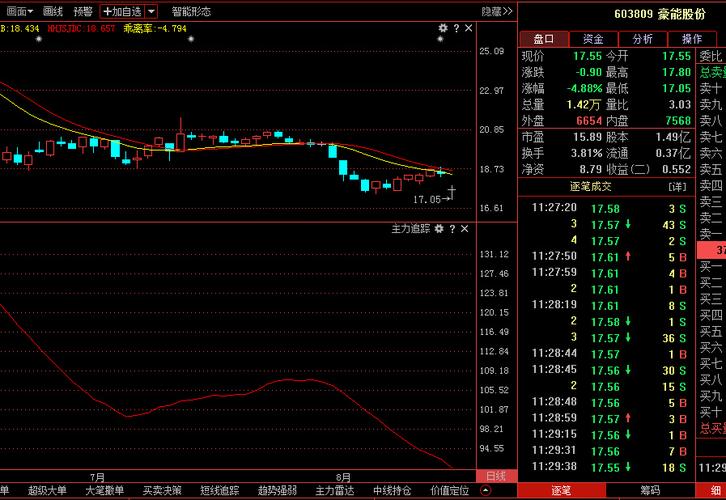Click the 总量 value 1.42万

[583, 105]
